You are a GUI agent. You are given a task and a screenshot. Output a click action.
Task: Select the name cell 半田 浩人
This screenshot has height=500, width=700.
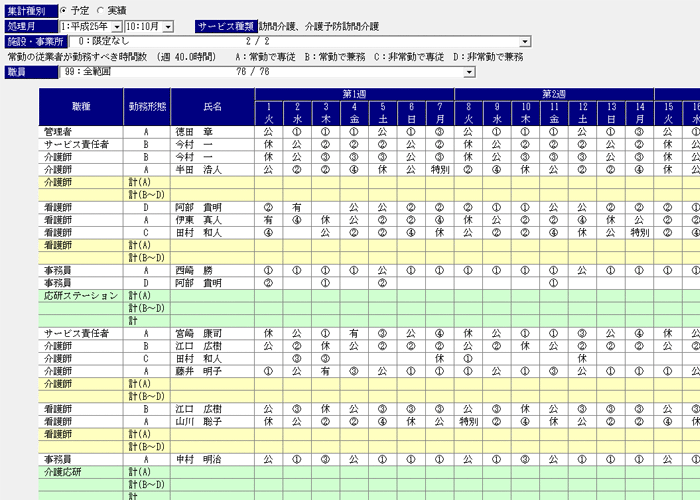tap(212, 170)
